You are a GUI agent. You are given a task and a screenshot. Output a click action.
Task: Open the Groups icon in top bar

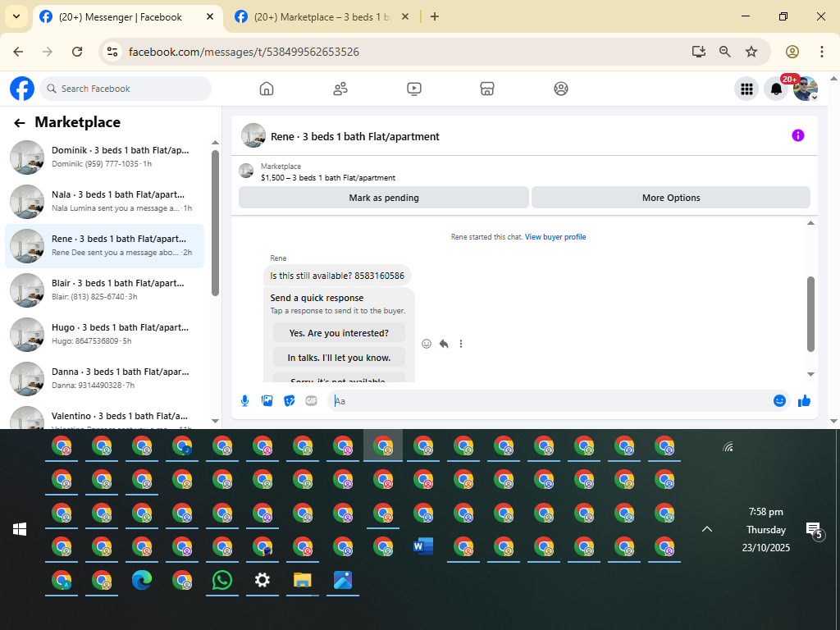coord(561,89)
